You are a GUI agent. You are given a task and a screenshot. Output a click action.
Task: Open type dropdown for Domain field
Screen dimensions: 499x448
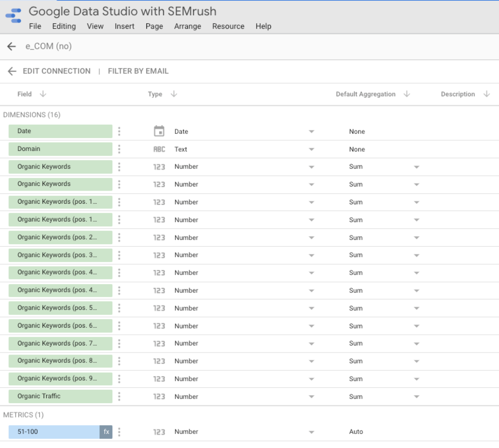coord(311,149)
